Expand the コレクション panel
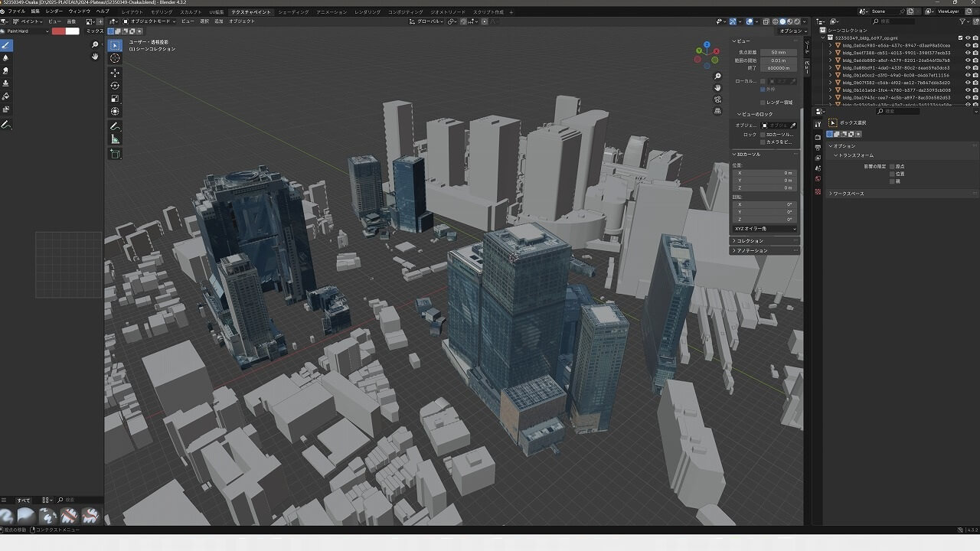The width and height of the screenshot is (980, 551). coord(750,240)
